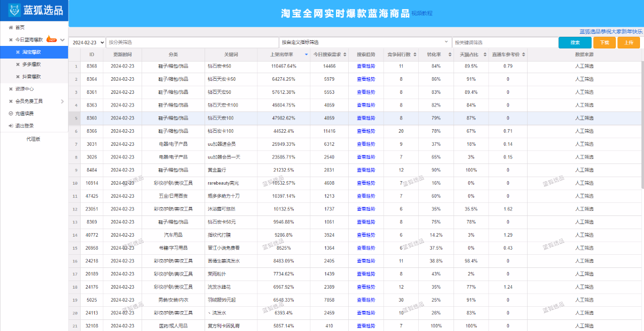Click the ID column header

coord(92,54)
